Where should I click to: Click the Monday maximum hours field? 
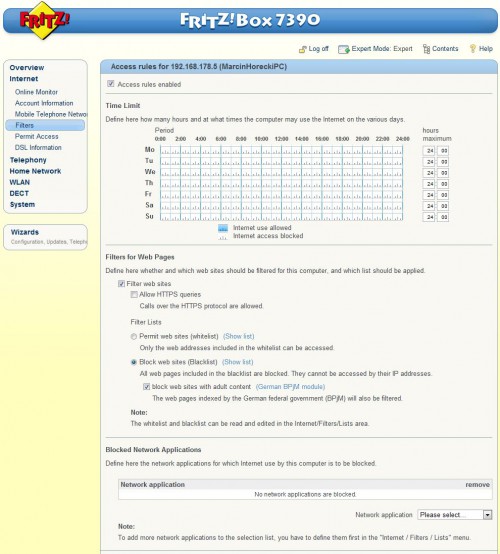[430, 151]
